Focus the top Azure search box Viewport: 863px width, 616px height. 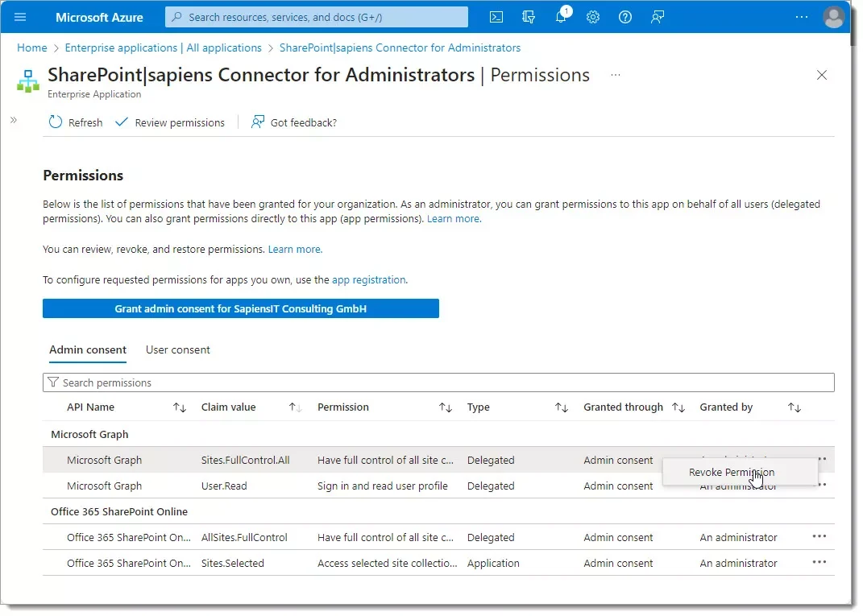[317, 17]
